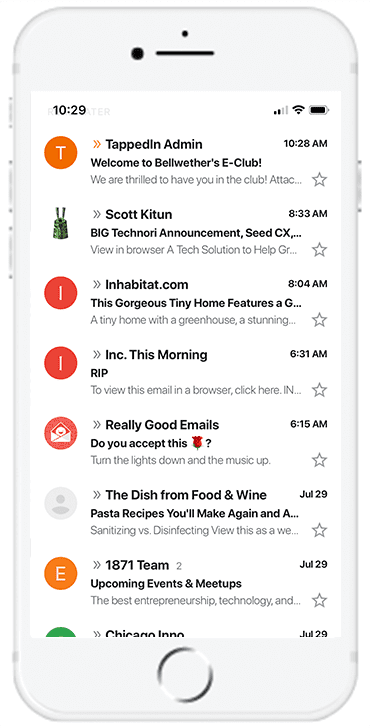This screenshot has height=728, width=370.
Task: Tap the Chicago Inno email row
Action: pos(186,631)
